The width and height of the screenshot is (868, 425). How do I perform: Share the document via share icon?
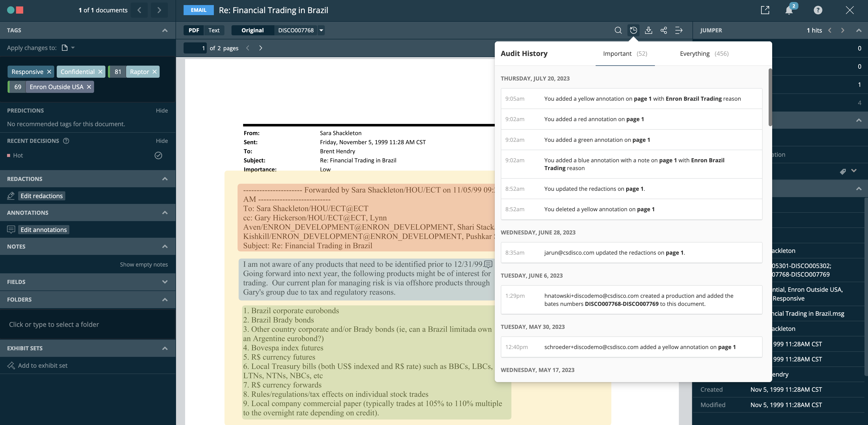(x=663, y=30)
